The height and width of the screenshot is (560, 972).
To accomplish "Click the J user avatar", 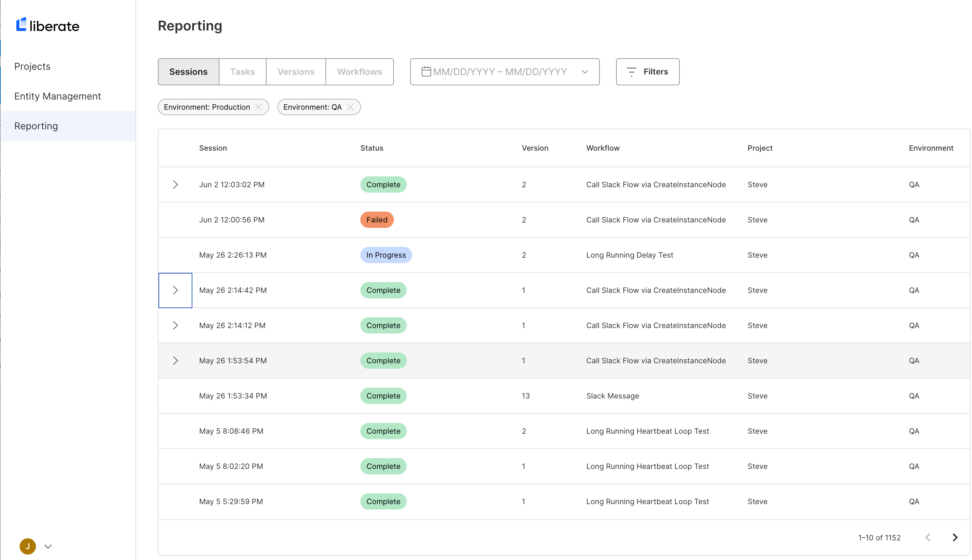I will click(x=28, y=546).
